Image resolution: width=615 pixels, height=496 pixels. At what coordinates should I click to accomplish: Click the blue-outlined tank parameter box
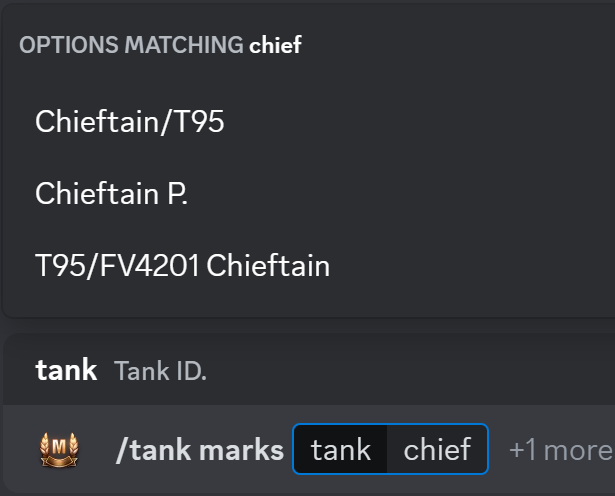tap(390, 450)
